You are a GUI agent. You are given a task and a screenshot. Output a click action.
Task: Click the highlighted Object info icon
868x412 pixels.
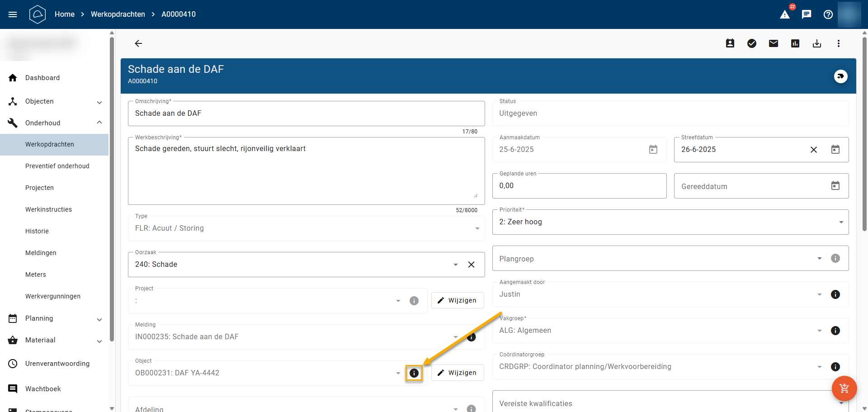(x=414, y=373)
